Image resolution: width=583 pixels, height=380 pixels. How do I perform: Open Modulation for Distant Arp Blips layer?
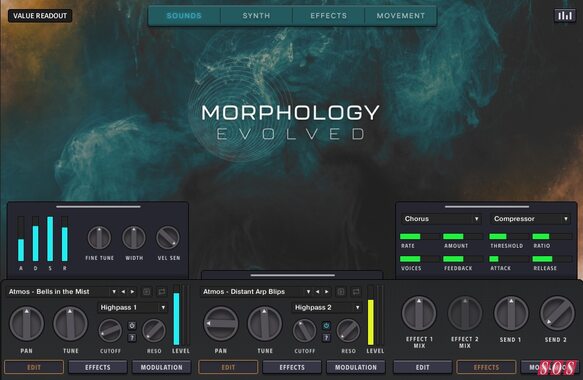pyautogui.click(x=356, y=367)
